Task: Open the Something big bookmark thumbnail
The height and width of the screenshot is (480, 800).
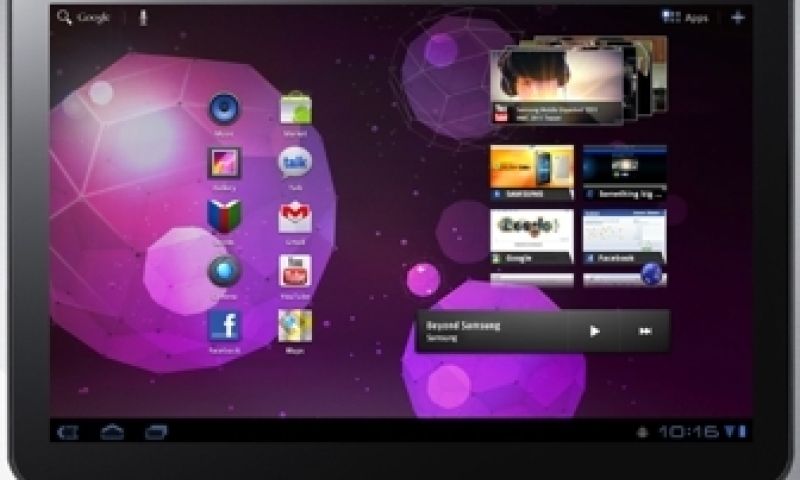Action: 624,173
